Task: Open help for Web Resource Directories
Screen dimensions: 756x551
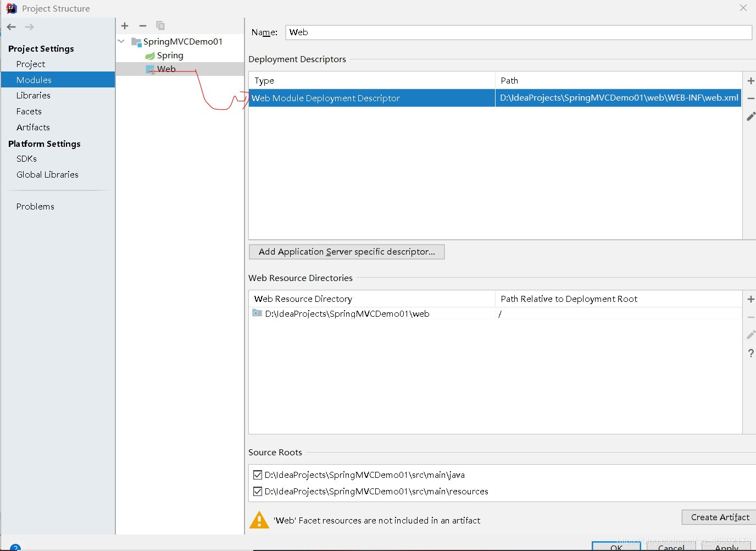Action: pyautogui.click(x=751, y=353)
